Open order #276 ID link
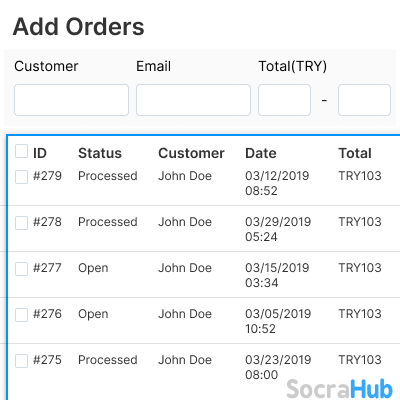This screenshot has height=400, width=400. [x=47, y=314]
